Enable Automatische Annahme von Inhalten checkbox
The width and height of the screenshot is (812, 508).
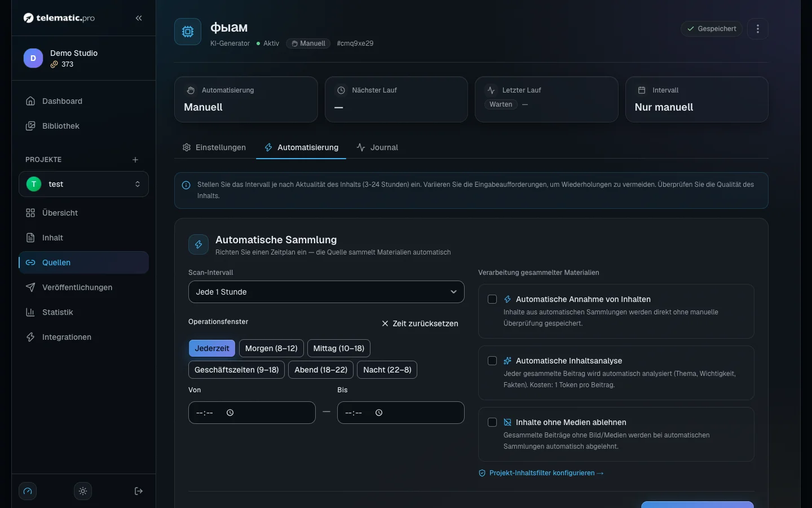[x=492, y=299]
